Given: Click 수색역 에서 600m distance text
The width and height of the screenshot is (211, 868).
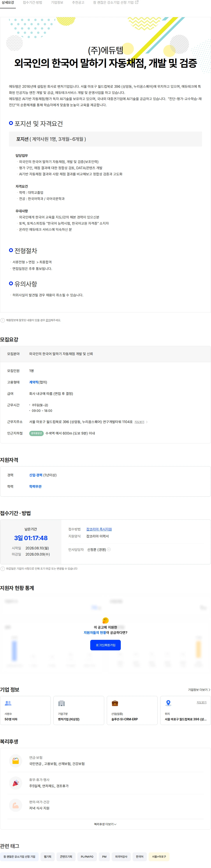Looking at the screenshot, I should coord(70,433).
